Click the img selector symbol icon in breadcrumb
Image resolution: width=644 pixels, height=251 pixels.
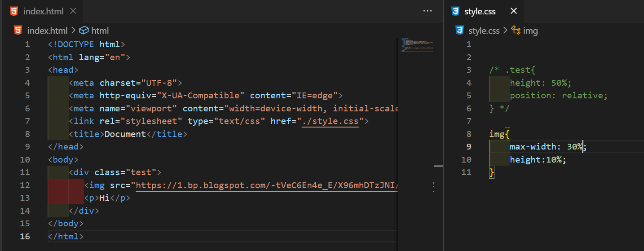tap(516, 31)
